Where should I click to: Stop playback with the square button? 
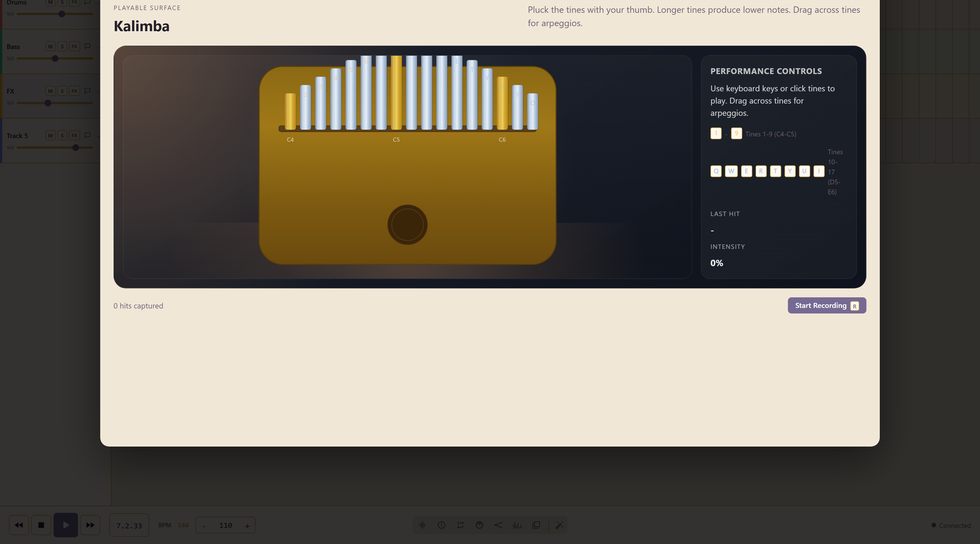(x=41, y=525)
